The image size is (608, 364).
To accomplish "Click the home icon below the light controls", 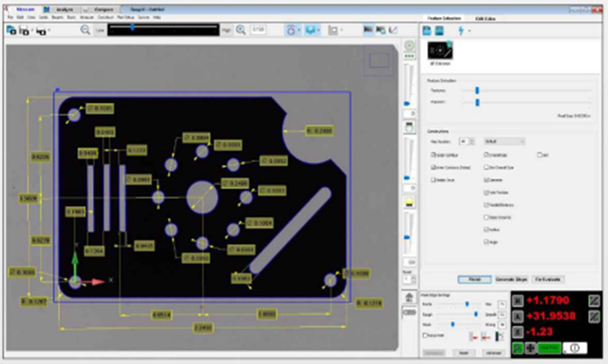I will click(x=409, y=297).
